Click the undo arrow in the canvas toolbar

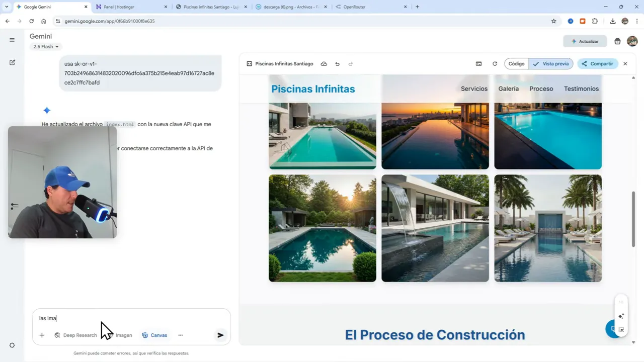tap(337, 64)
